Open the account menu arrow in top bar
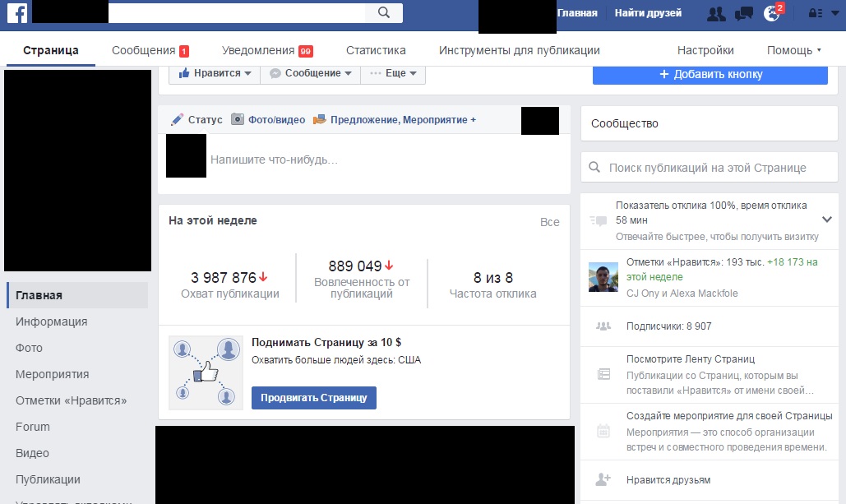The width and height of the screenshot is (846, 504). pyautogui.click(x=834, y=13)
